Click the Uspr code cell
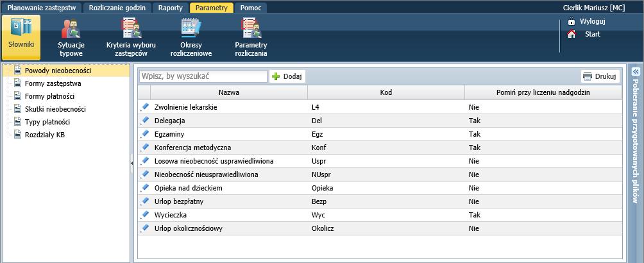This screenshot has height=263, width=644. point(386,161)
